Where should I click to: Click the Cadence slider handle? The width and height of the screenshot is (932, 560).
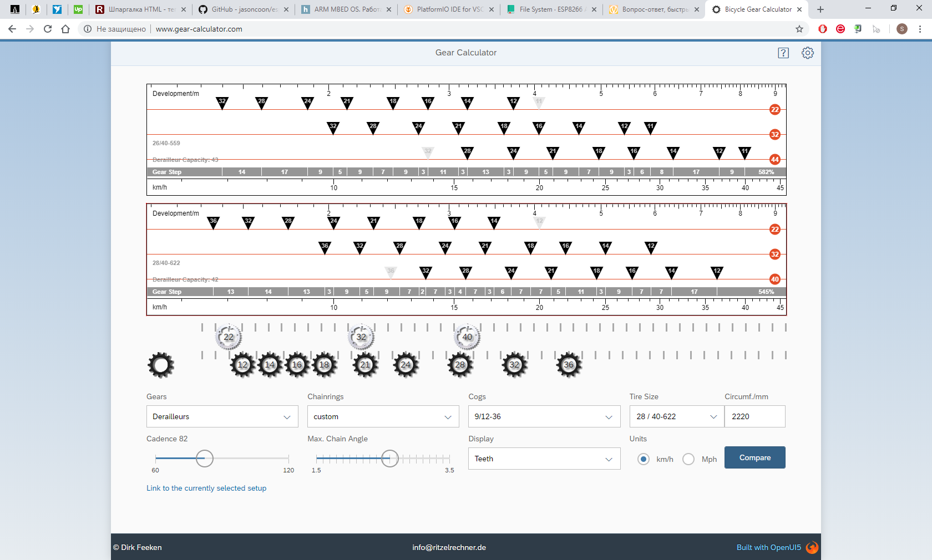point(205,459)
